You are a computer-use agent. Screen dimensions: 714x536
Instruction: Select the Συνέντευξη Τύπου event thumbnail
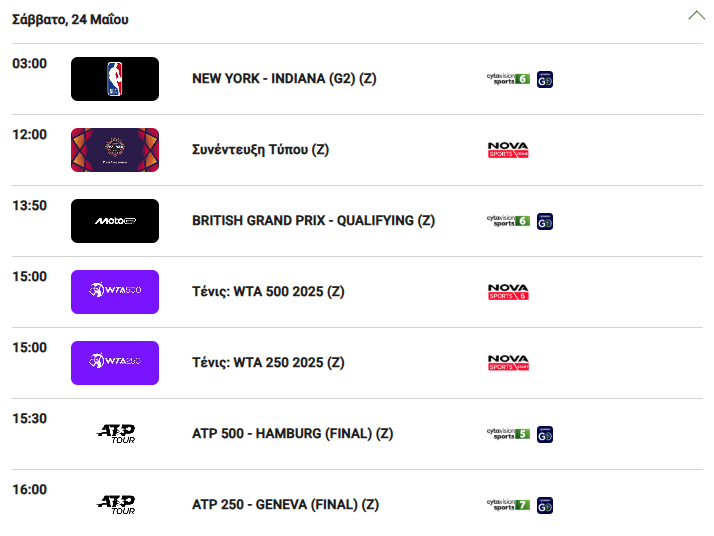click(115, 150)
